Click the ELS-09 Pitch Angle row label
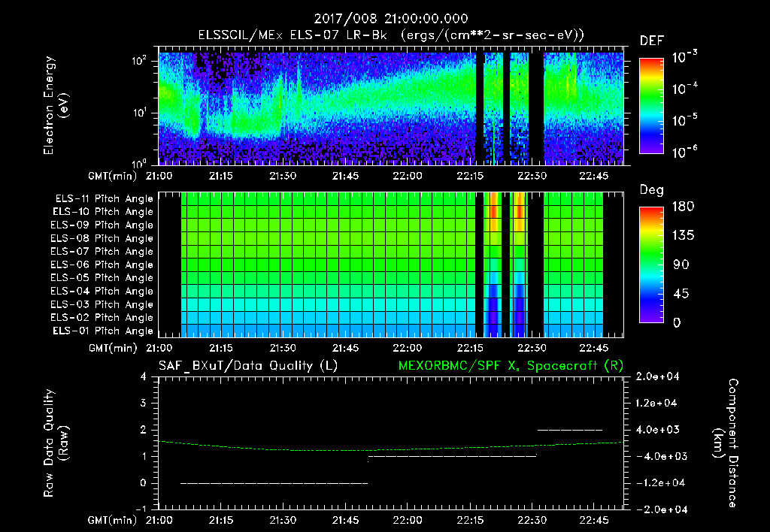The height and width of the screenshot is (532, 770). [102, 225]
